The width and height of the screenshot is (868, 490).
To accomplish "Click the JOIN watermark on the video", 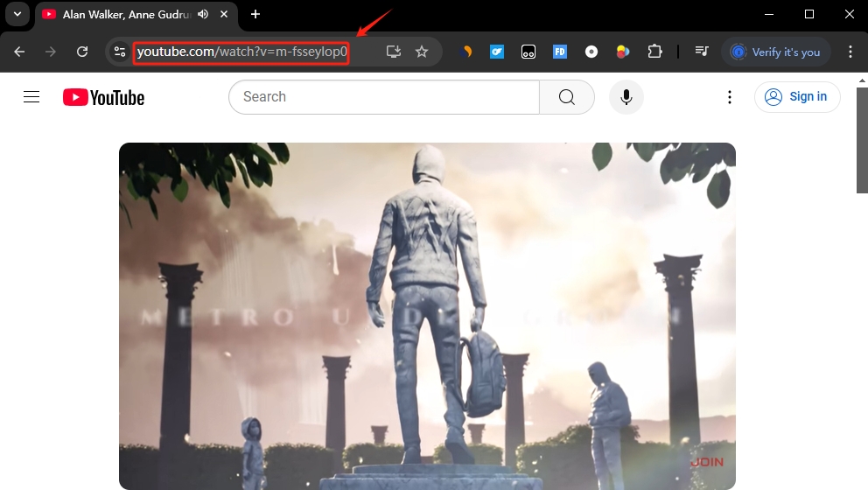I will 706,461.
